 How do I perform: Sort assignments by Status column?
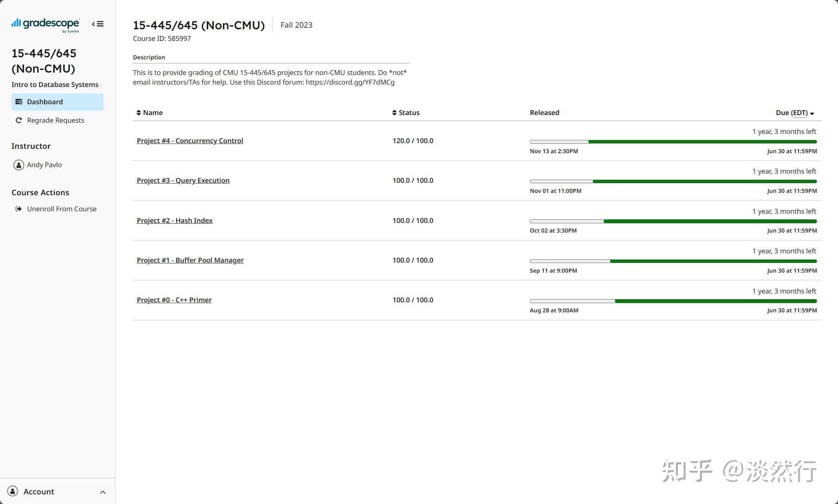[x=406, y=113]
